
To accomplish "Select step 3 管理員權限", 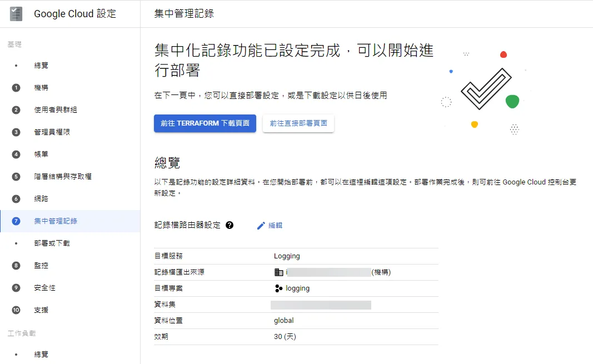I will point(52,132).
